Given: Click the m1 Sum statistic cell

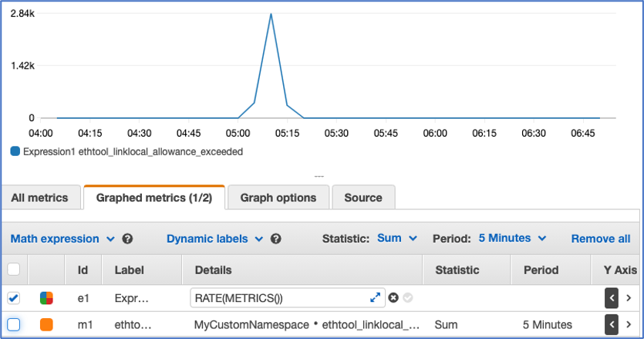Looking at the screenshot, I should pos(446,325).
